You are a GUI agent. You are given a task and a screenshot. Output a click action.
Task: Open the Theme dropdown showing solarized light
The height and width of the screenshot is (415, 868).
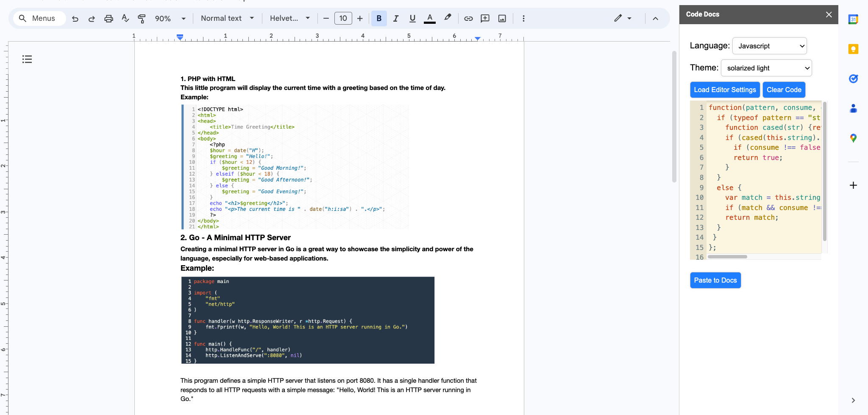point(766,68)
